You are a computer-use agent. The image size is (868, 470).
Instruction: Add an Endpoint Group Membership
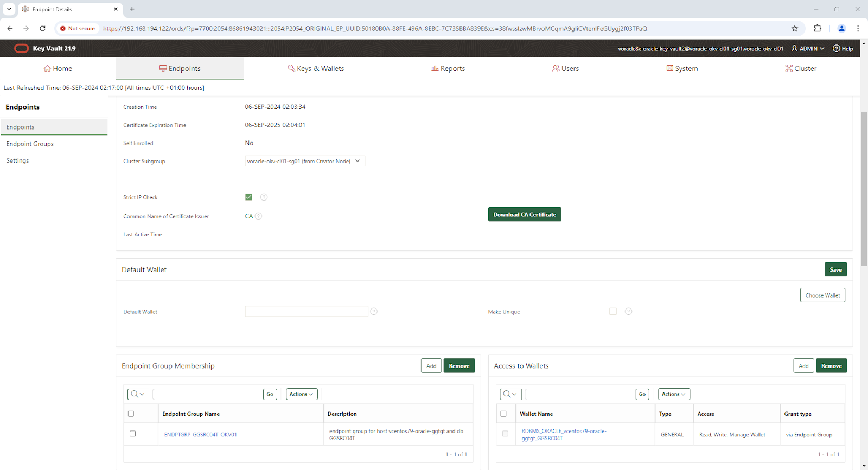coord(431,366)
